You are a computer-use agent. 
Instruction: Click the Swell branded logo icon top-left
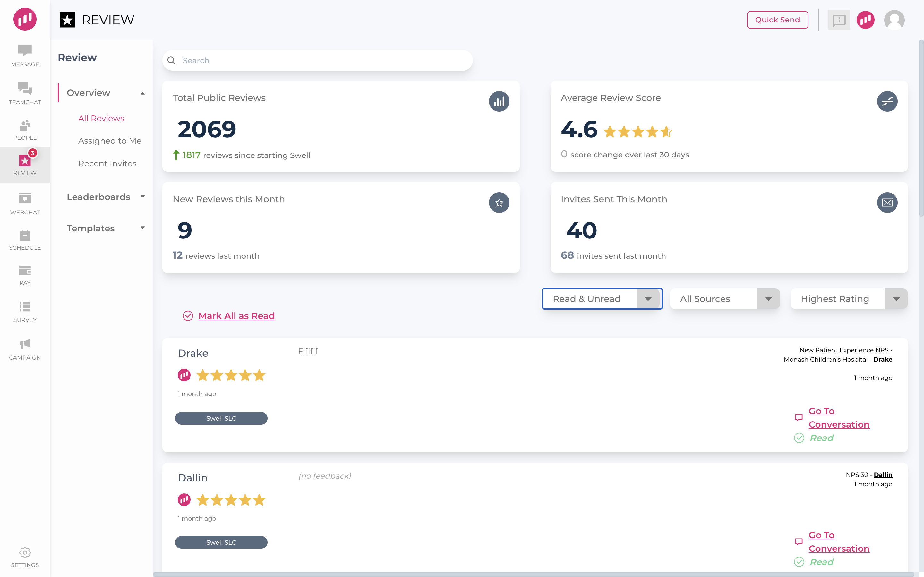25,19
